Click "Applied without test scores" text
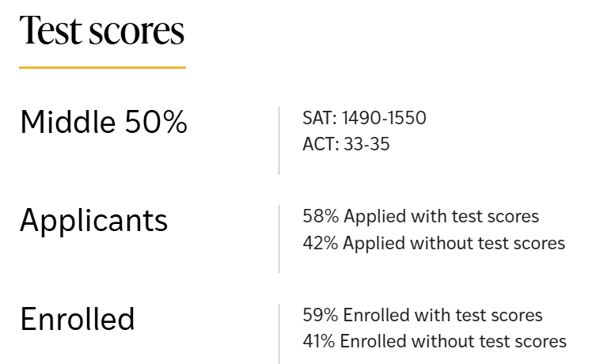Image resolution: width=611 pixels, height=364 pixels. [454, 243]
